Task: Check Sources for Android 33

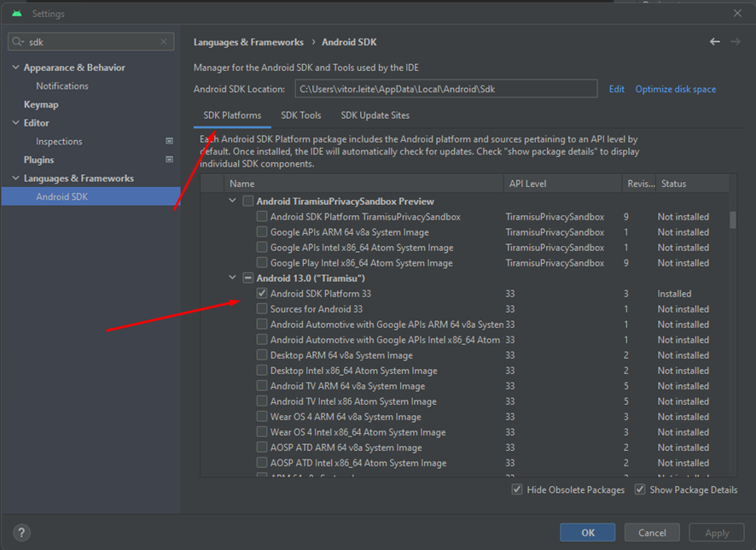Action: (262, 309)
